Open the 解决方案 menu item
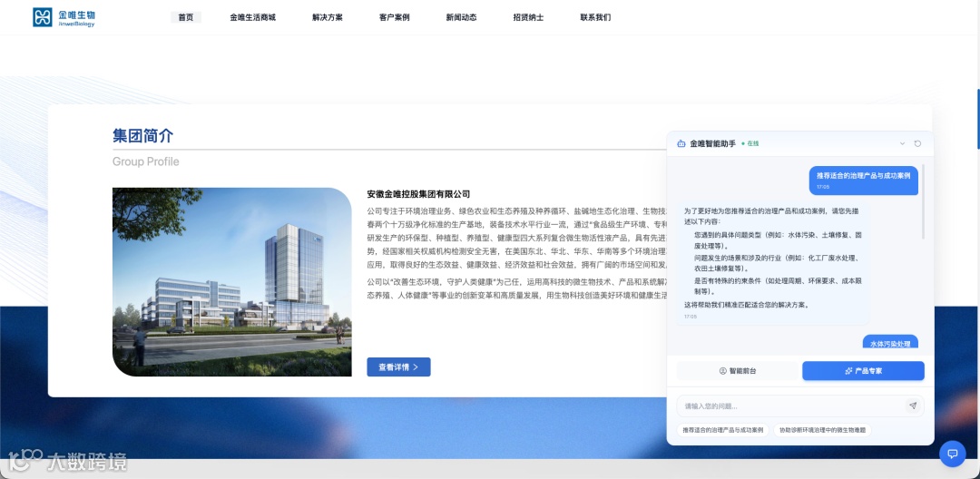 click(328, 17)
